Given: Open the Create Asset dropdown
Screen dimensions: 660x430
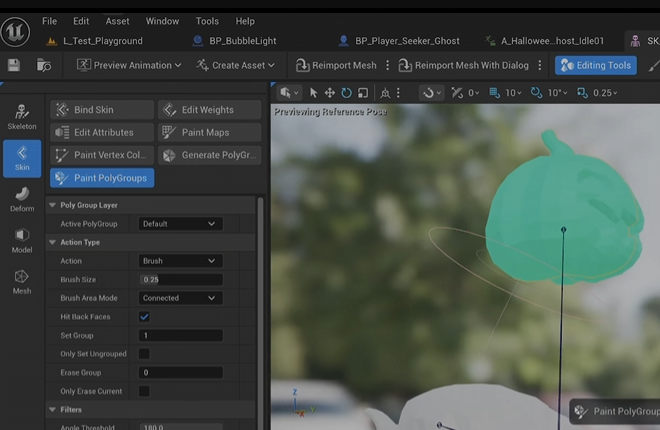Looking at the screenshot, I should click(236, 65).
